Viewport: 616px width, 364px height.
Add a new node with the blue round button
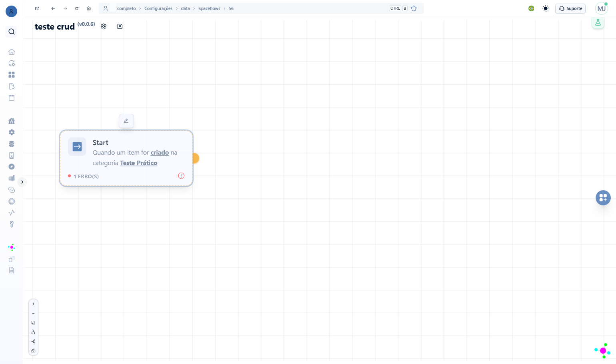(603, 198)
